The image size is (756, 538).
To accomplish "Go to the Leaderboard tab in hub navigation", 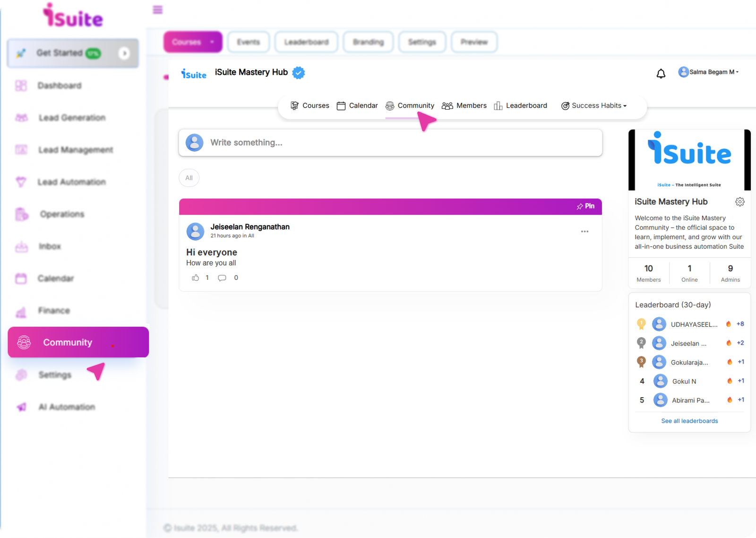I will [520, 105].
